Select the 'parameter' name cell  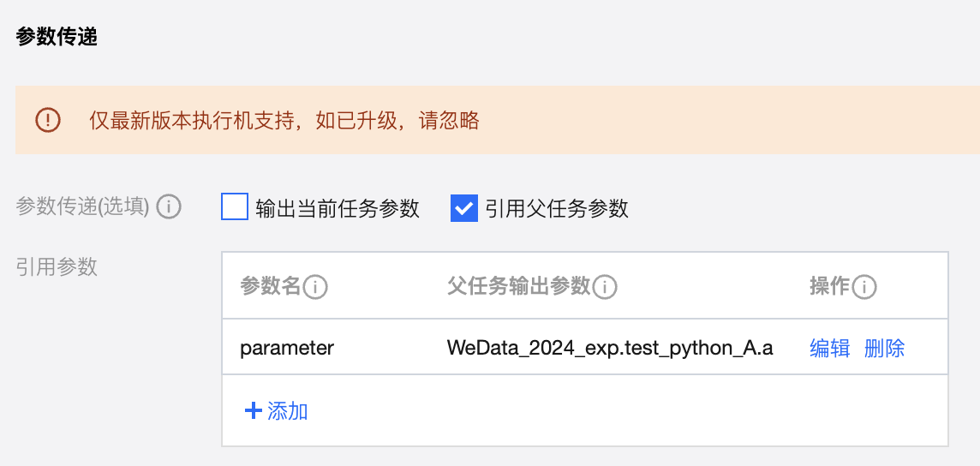click(287, 348)
